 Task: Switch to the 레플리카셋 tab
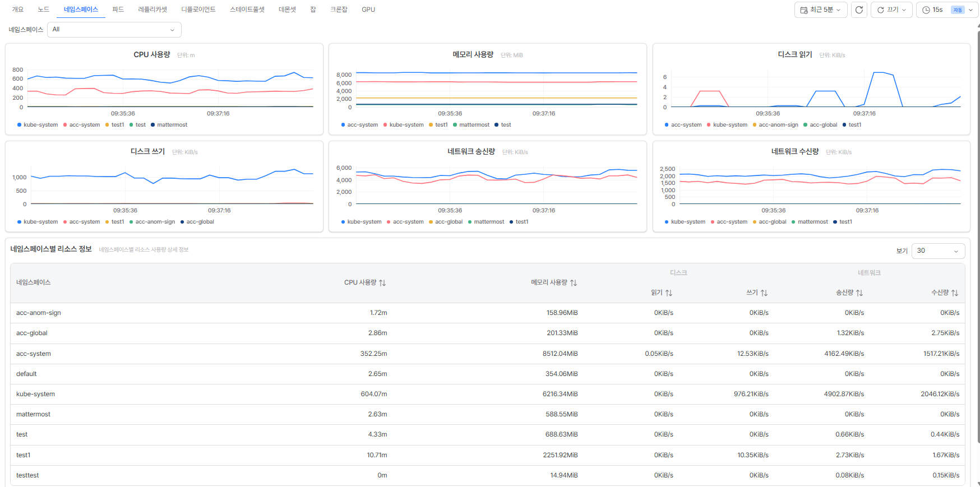152,10
